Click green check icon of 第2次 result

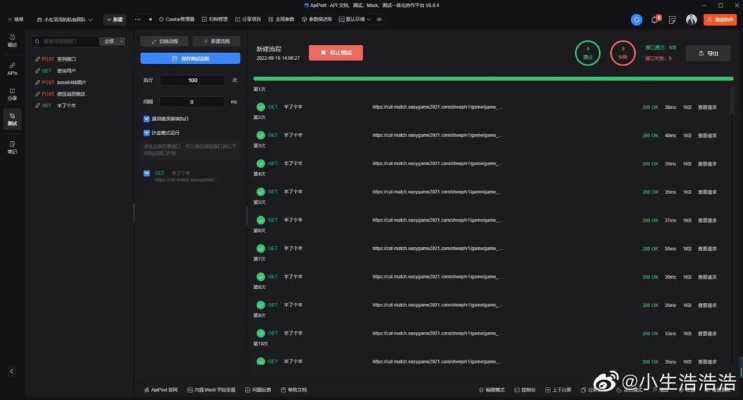point(261,135)
